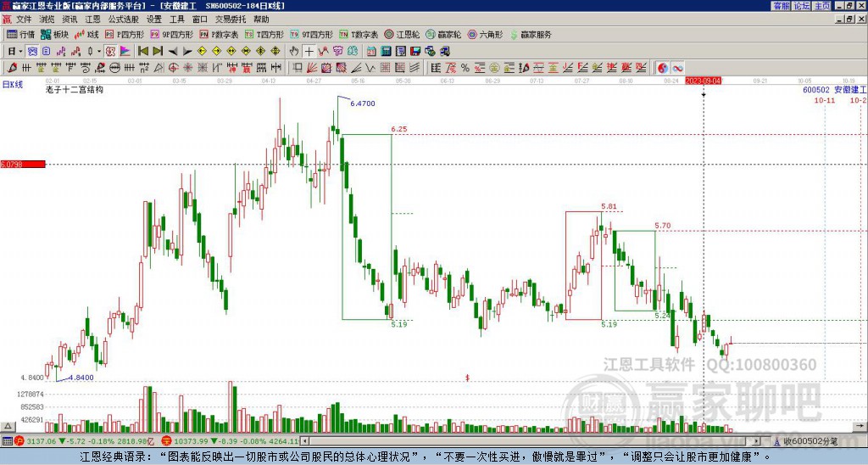This screenshot has width=868, height=465.
Task: Click the calendar 21 icon
Action: click(x=371, y=51)
